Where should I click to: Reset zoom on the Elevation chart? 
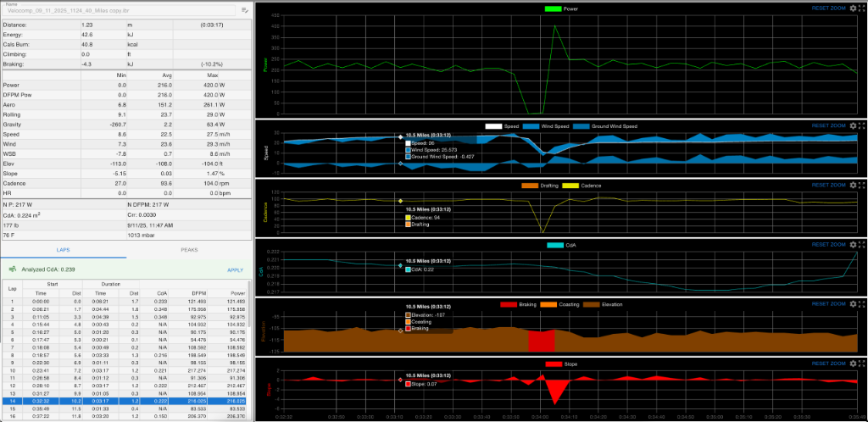click(x=829, y=303)
